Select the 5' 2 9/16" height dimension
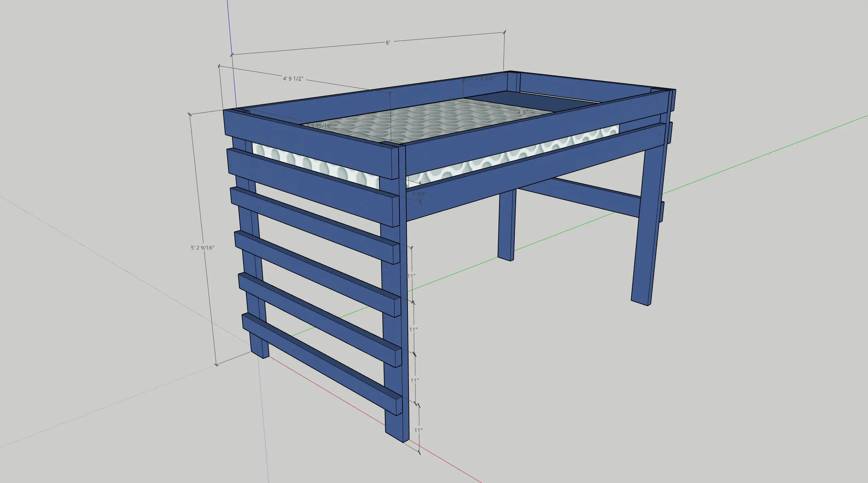 [x=202, y=248]
